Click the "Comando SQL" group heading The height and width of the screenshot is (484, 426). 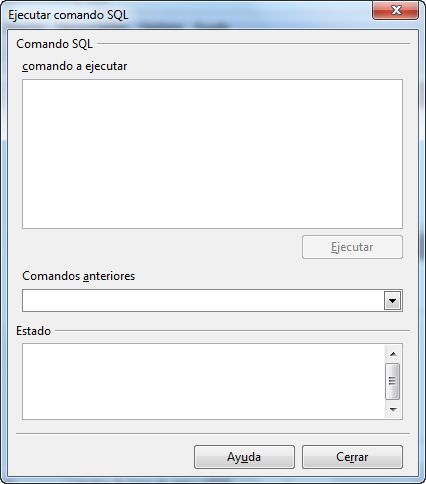click(x=54, y=44)
